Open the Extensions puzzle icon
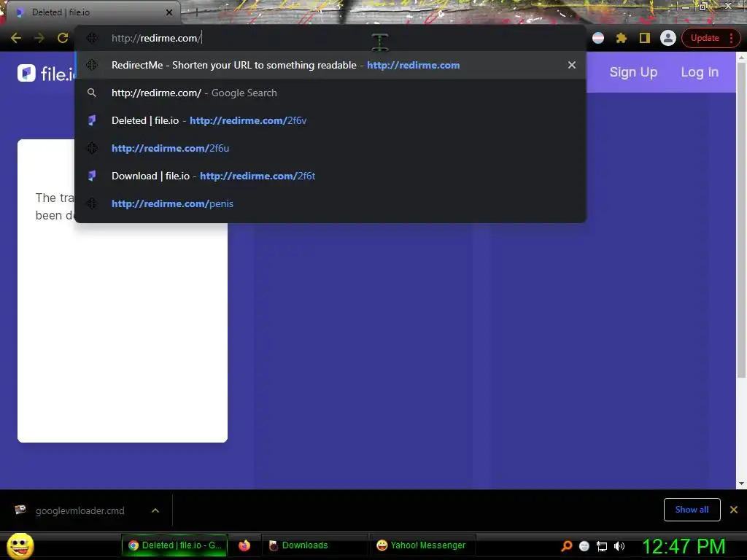The width and height of the screenshot is (747, 560). (x=622, y=38)
